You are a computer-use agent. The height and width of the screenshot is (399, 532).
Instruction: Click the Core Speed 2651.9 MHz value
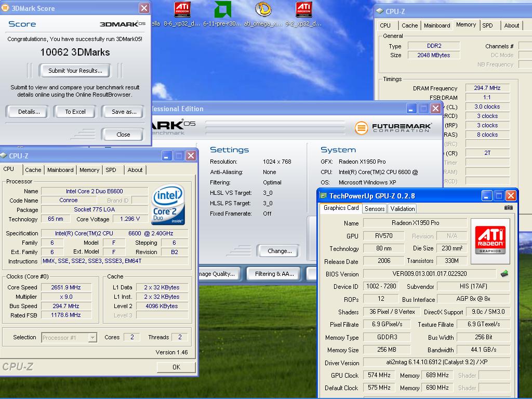[66, 287]
